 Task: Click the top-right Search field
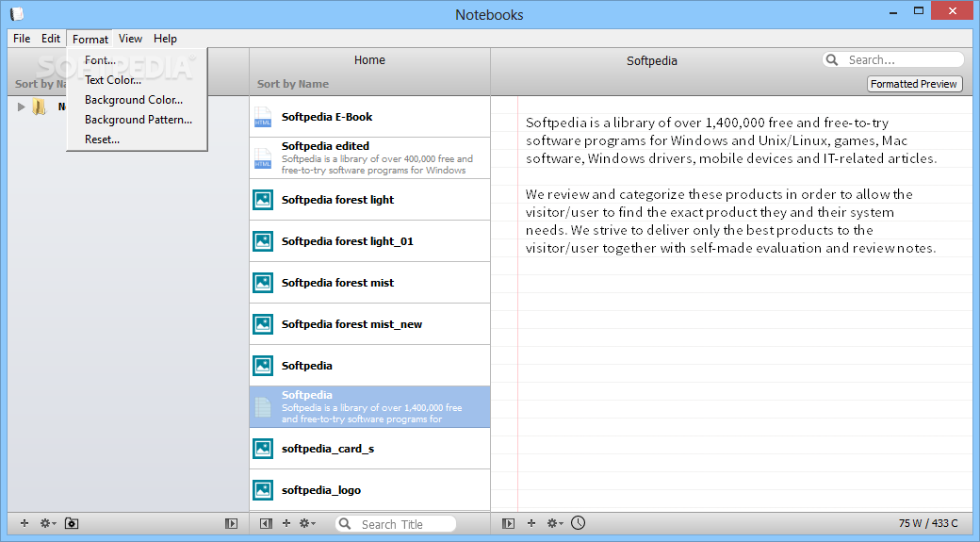(x=893, y=60)
